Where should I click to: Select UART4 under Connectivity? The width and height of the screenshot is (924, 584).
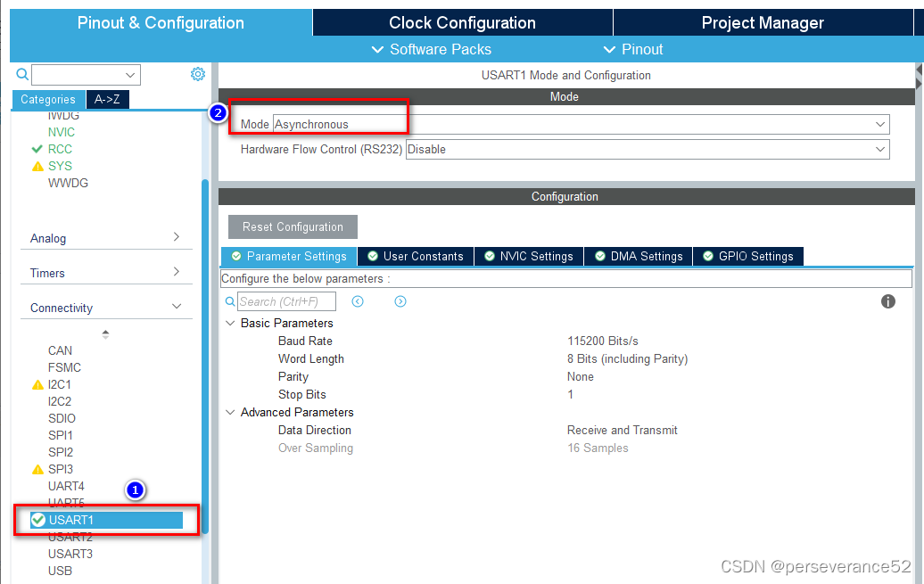tap(66, 486)
